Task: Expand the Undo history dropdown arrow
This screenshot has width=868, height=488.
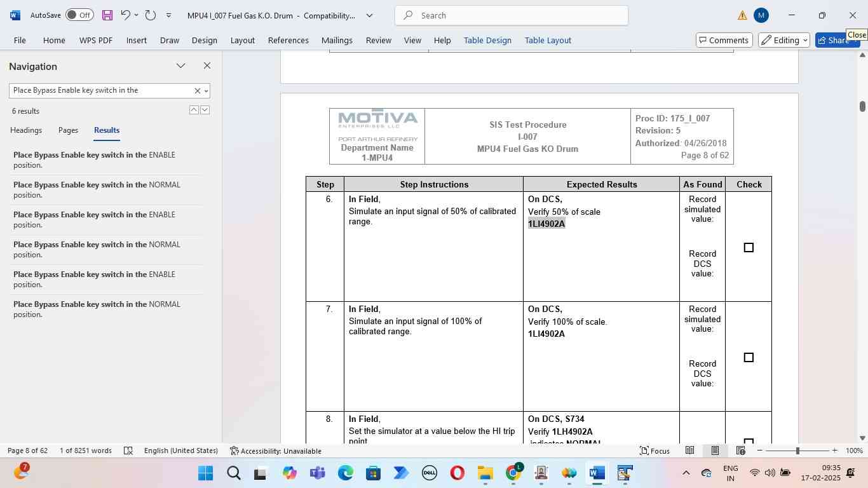Action: pyautogui.click(x=136, y=15)
